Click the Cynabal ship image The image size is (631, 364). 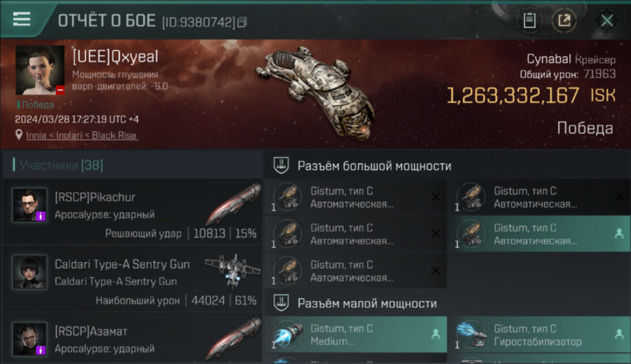[315, 92]
